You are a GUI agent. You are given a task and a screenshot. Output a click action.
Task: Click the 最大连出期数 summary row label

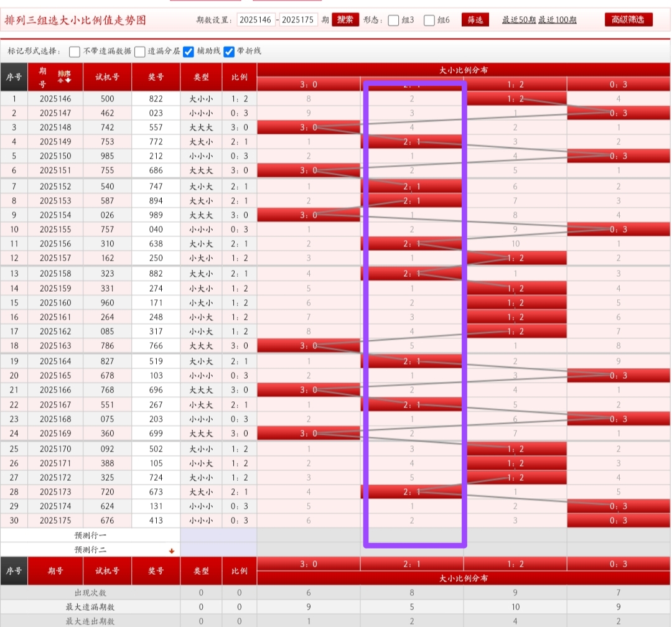pyautogui.click(x=90, y=621)
